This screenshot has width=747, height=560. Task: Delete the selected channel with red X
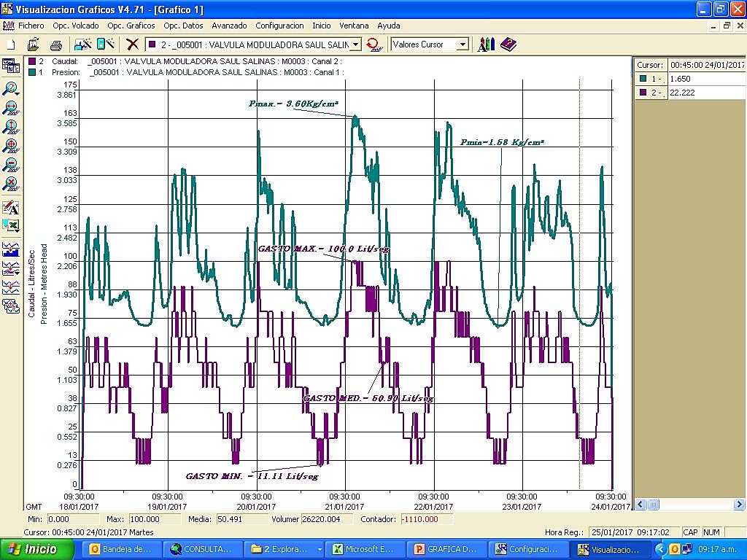[x=133, y=44]
